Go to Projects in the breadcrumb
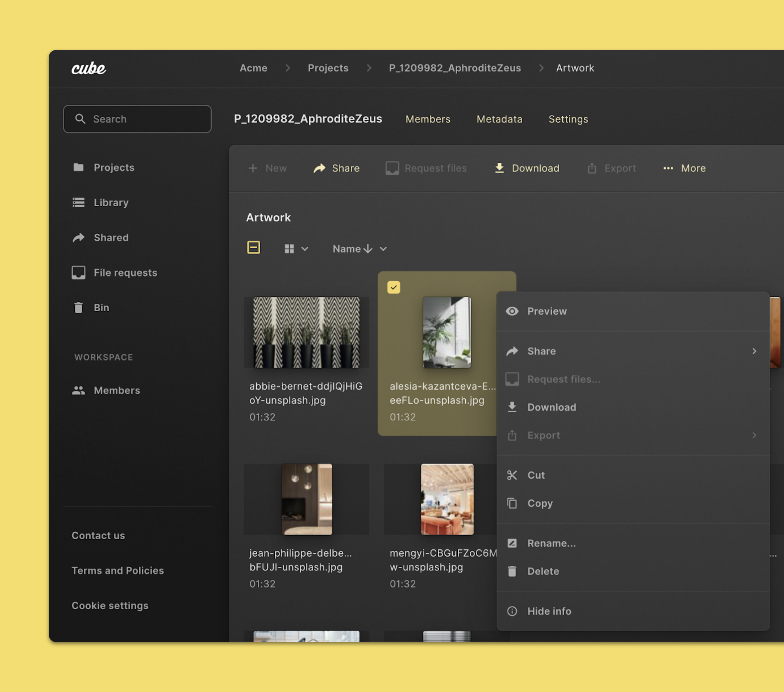 point(328,68)
